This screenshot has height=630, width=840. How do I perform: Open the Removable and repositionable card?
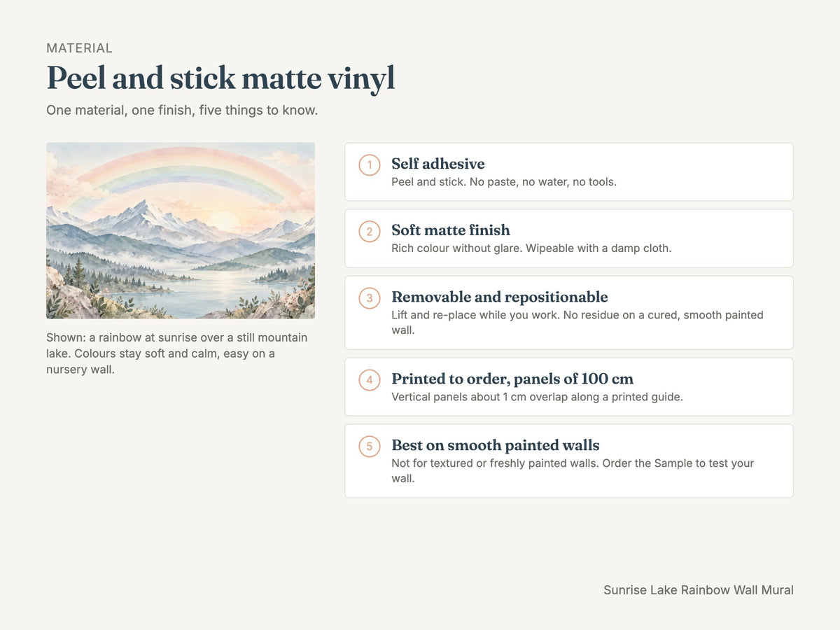[x=568, y=312]
